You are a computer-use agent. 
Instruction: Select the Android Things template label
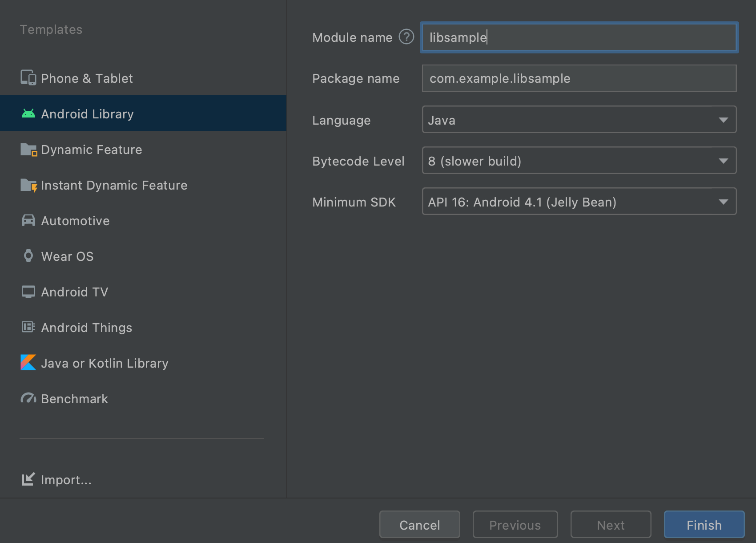(87, 328)
